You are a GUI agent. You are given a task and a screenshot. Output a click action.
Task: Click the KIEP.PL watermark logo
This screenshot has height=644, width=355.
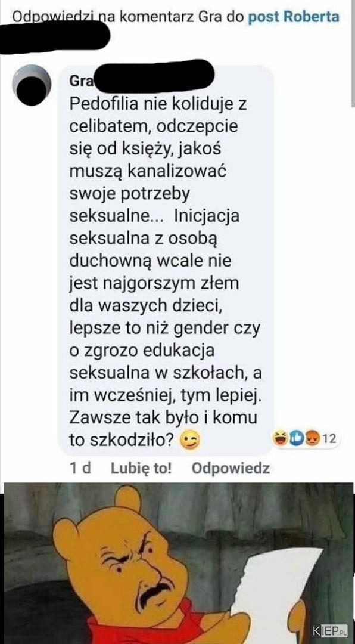[330, 630]
